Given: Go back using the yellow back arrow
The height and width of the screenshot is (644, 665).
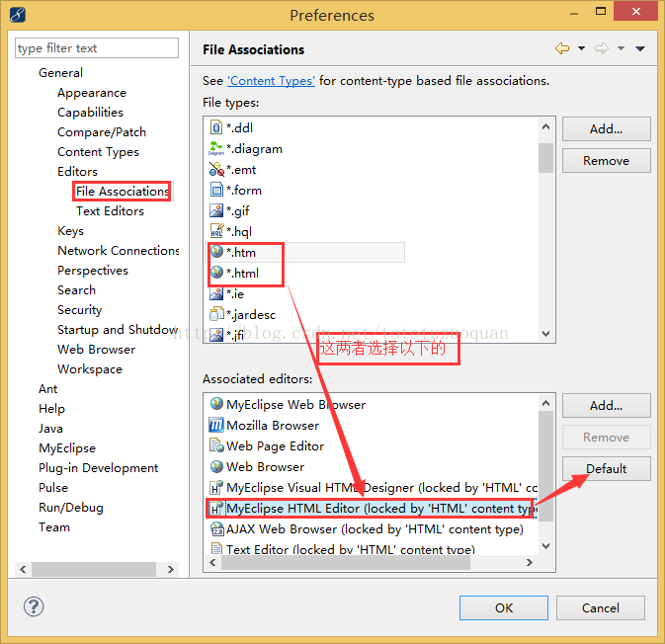Looking at the screenshot, I should pyautogui.click(x=562, y=48).
